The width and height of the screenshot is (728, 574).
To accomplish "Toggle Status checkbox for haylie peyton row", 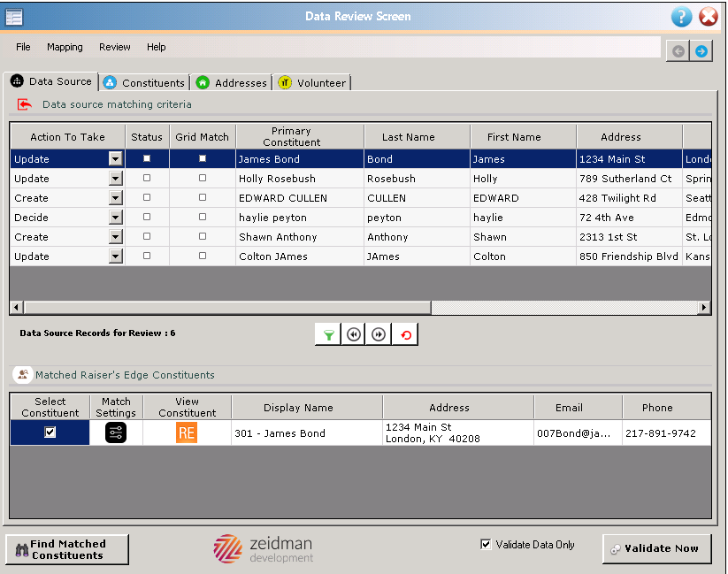I will coord(147,217).
